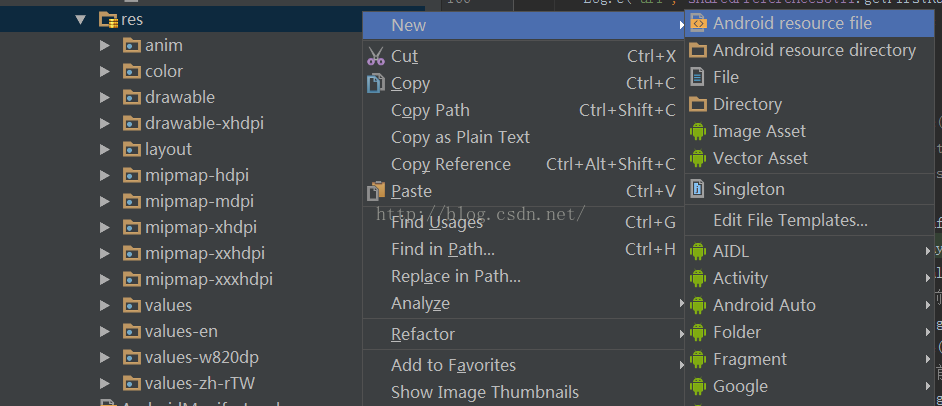Click the AIDL android icon
Screen dimensions: 942x406
tap(697, 251)
